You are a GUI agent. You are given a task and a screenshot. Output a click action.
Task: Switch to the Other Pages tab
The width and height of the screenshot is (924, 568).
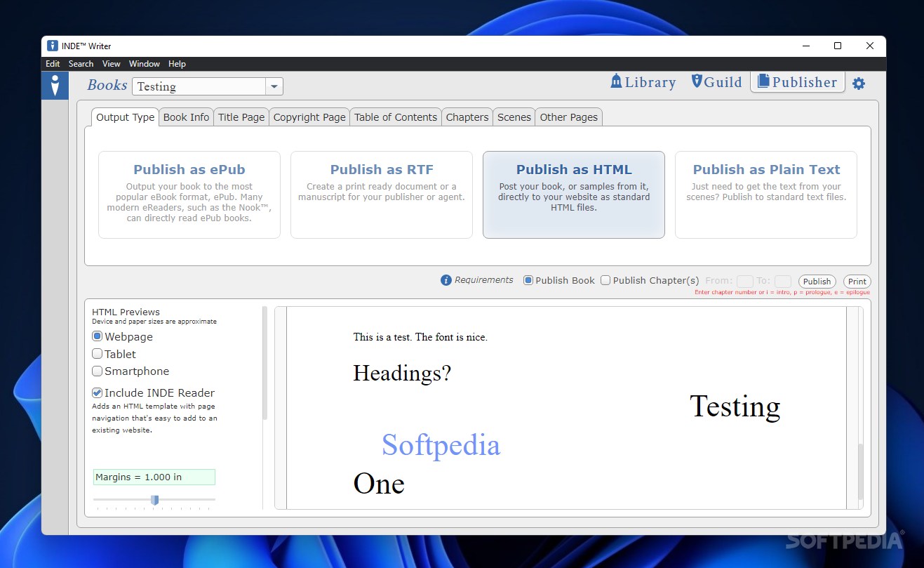click(x=569, y=117)
